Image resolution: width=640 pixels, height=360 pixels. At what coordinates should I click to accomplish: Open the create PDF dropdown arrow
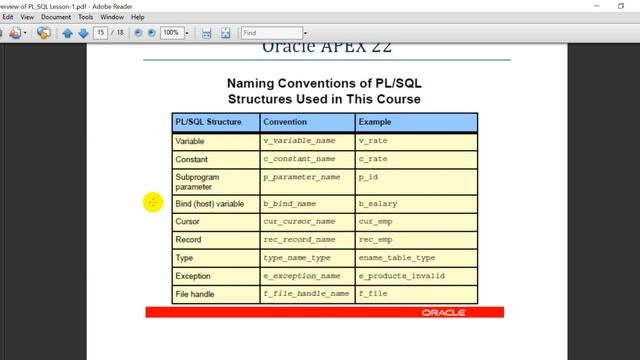pyautogui.click(x=25, y=33)
